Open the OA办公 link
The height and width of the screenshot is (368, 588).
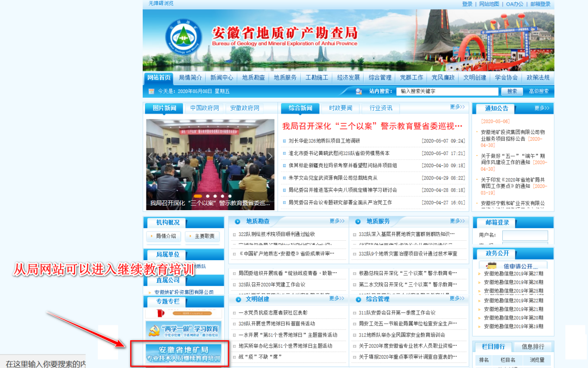click(515, 4)
